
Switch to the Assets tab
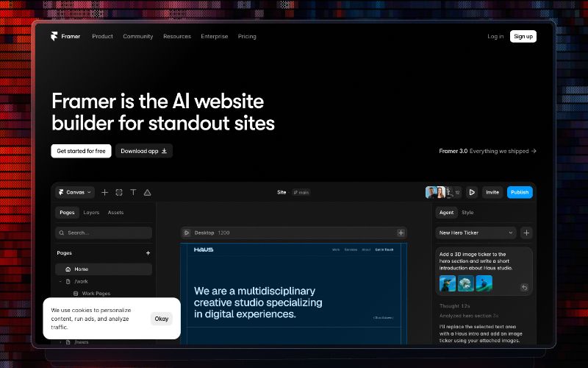tap(115, 213)
